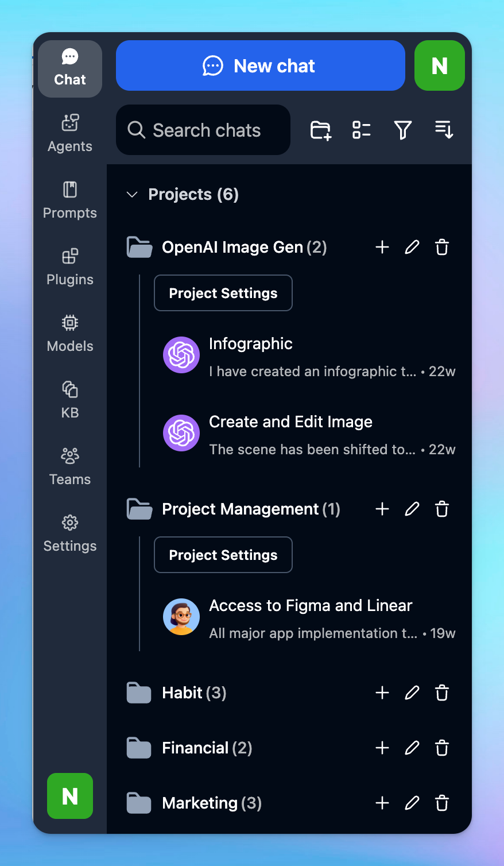Open Project Settings for OpenAI Image Gen

pyautogui.click(x=223, y=293)
